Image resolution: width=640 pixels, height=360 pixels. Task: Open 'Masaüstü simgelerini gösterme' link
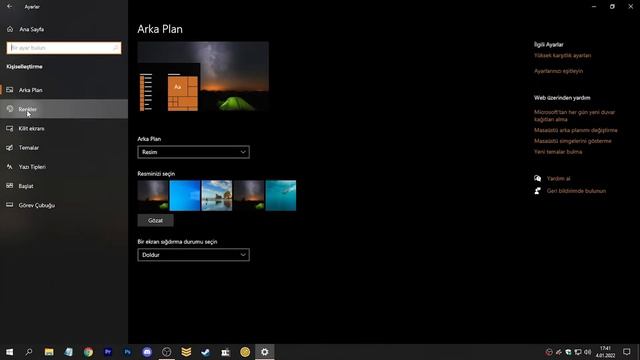click(x=573, y=141)
